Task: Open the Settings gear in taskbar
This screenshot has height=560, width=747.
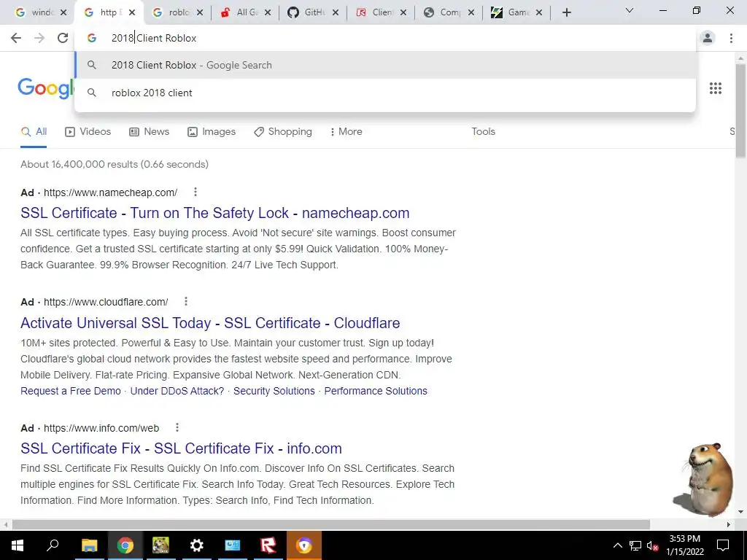Action: coord(196,545)
